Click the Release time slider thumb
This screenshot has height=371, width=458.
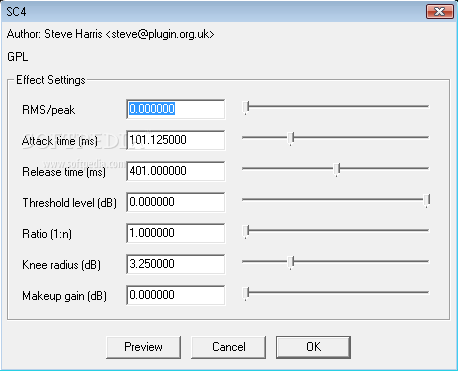click(x=337, y=169)
